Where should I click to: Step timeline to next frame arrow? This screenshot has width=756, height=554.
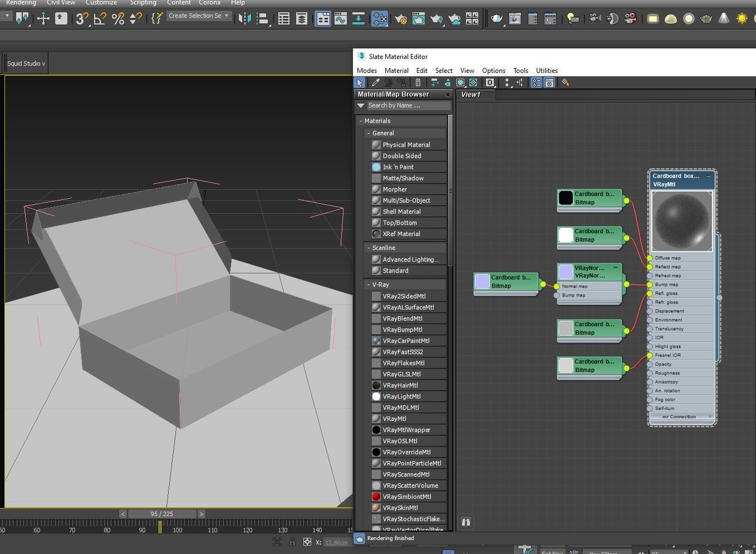pyautogui.click(x=202, y=514)
